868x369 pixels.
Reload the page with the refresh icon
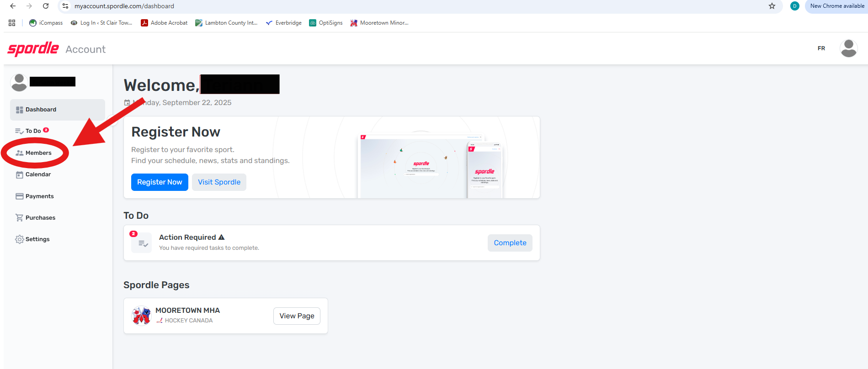point(46,6)
